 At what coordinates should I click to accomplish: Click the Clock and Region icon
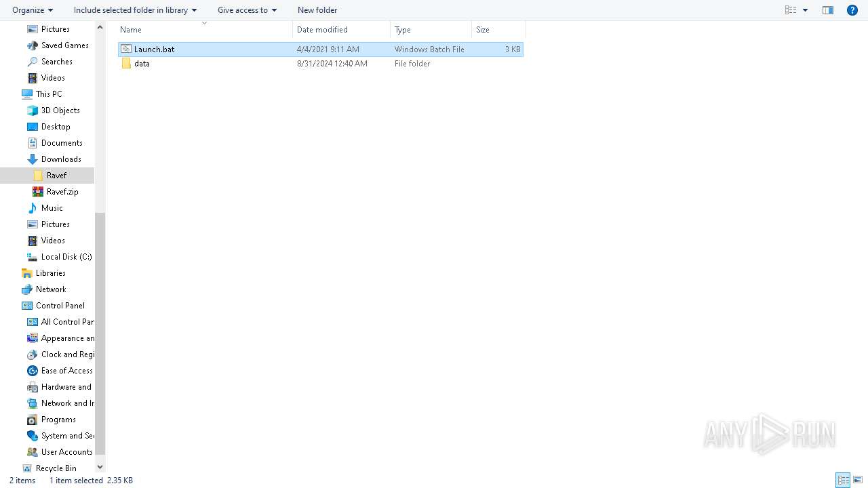point(32,354)
